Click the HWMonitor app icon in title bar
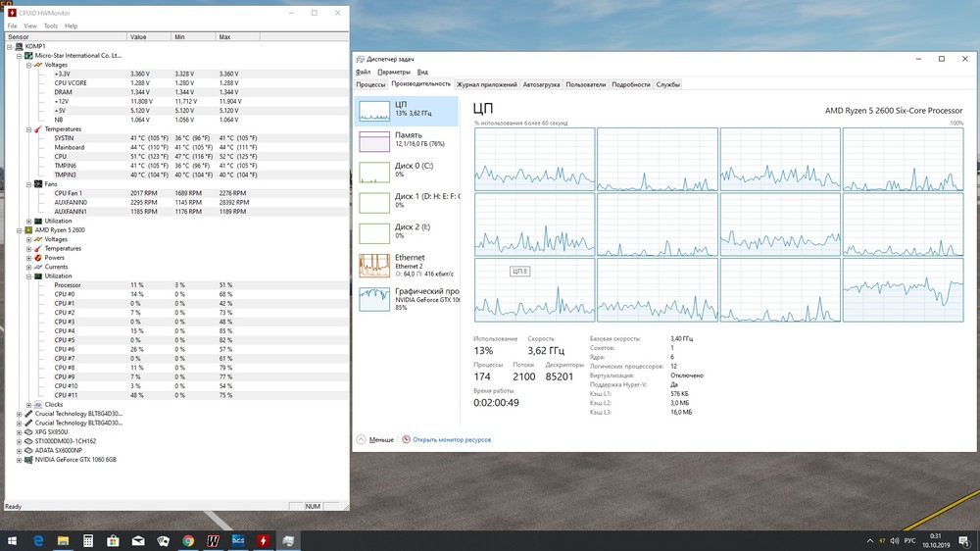980x551 pixels. 12,13
